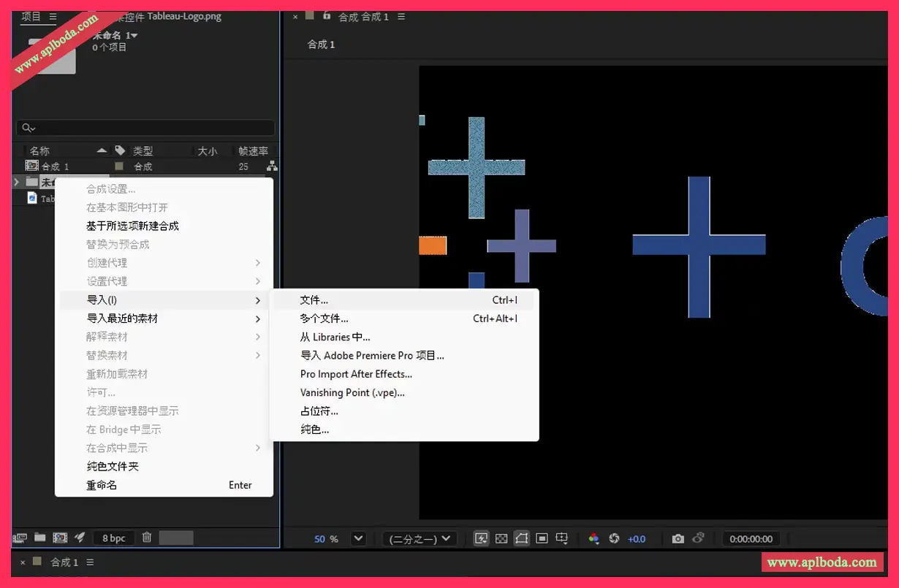The height and width of the screenshot is (588, 899).
Task: Click the 帧速率 column header
Action: [x=253, y=150]
